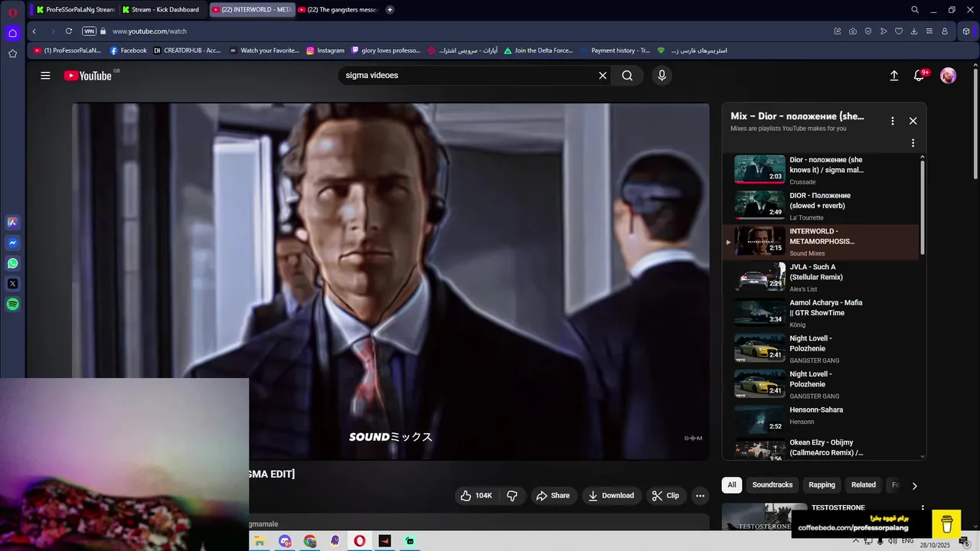Play Okean Elzy - Obijmy remix
This screenshot has height=551, width=980.
pyautogui.click(x=821, y=449)
